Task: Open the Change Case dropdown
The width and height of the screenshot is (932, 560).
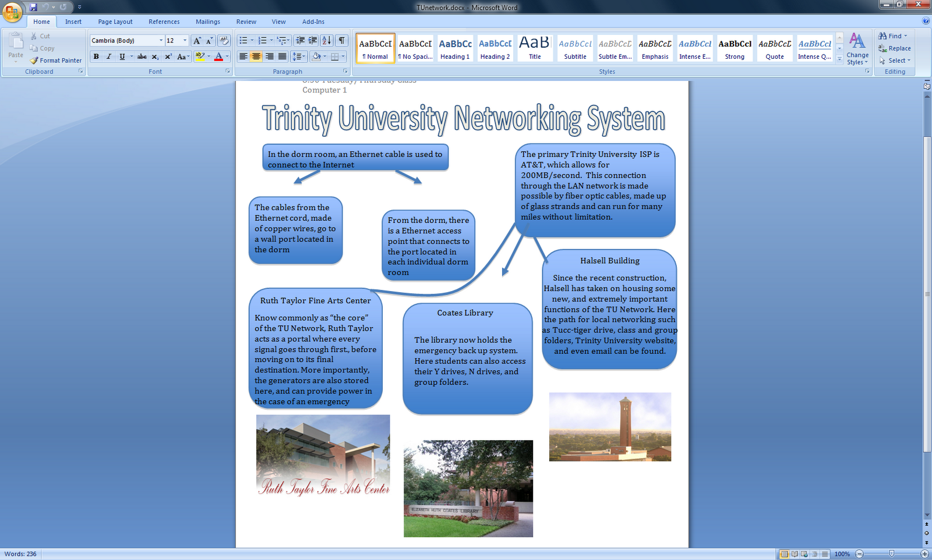Action: tap(183, 56)
